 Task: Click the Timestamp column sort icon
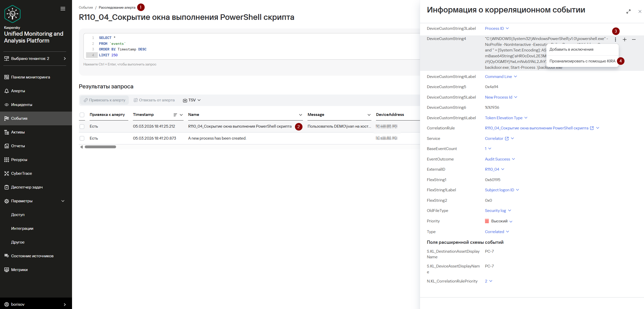coord(175,115)
